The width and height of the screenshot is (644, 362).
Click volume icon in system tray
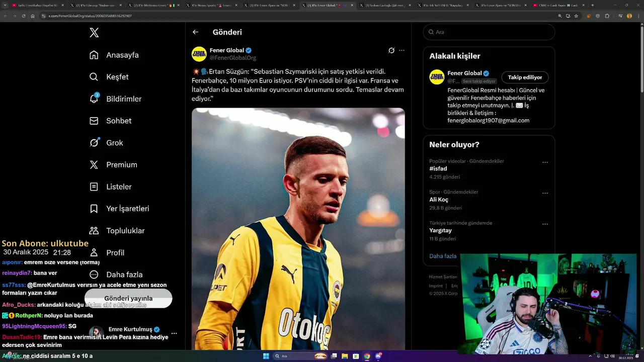click(x=612, y=356)
